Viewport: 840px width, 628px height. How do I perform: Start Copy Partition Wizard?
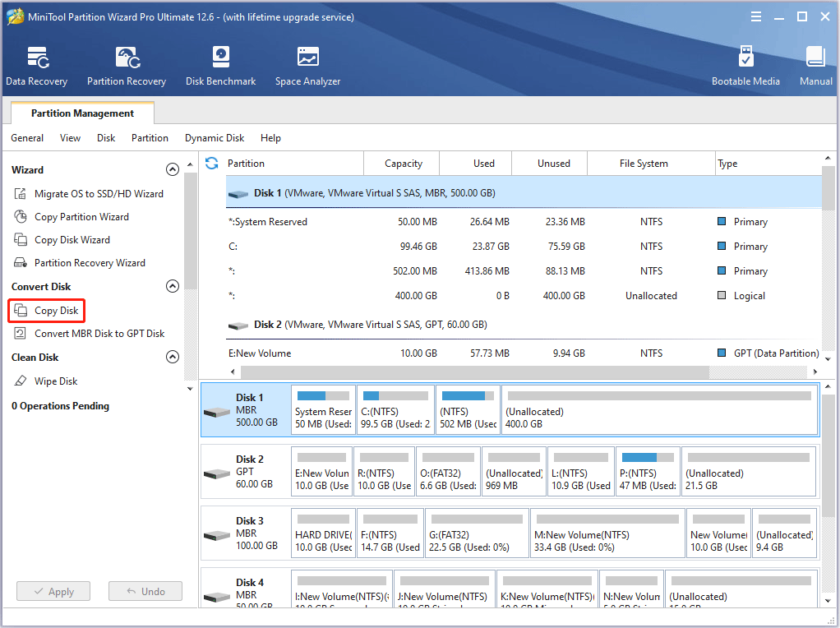(x=72, y=216)
